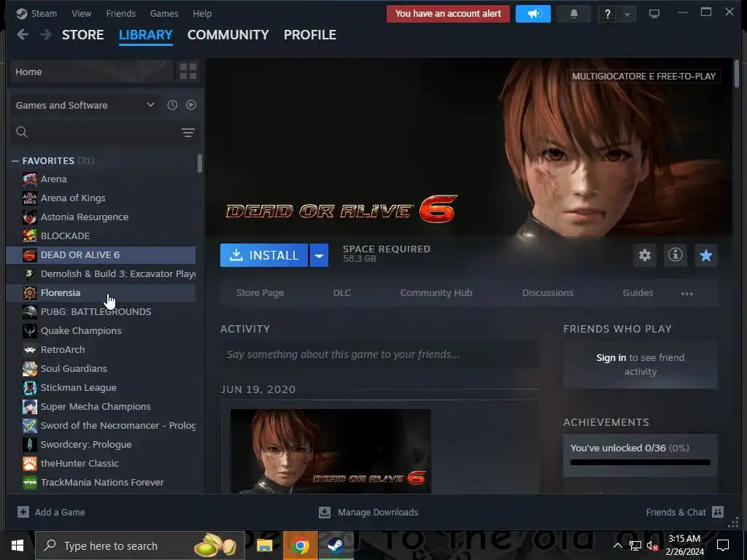Open the DLC link
Screen dimensions: 747x560
click(x=341, y=293)
